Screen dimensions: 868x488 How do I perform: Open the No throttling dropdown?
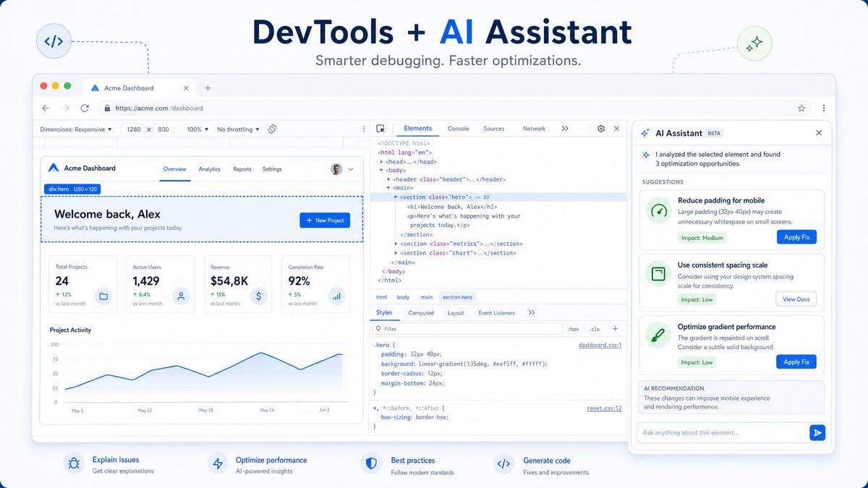(x=238, y=129)
